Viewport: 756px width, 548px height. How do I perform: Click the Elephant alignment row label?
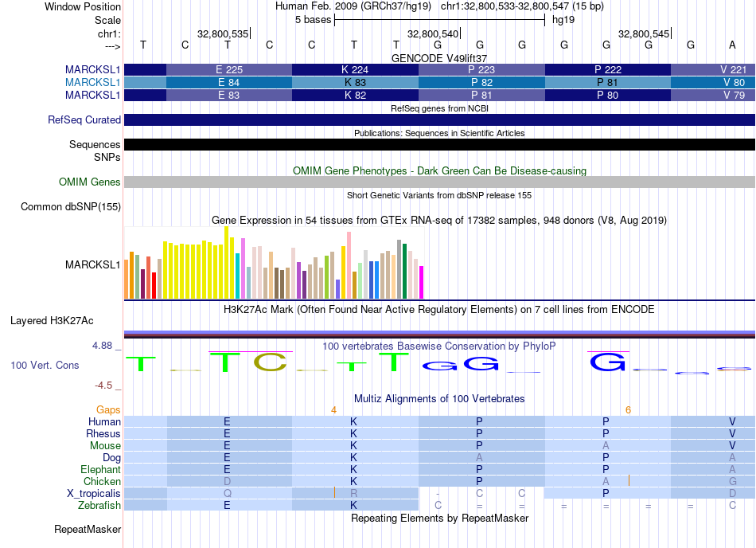101,469
